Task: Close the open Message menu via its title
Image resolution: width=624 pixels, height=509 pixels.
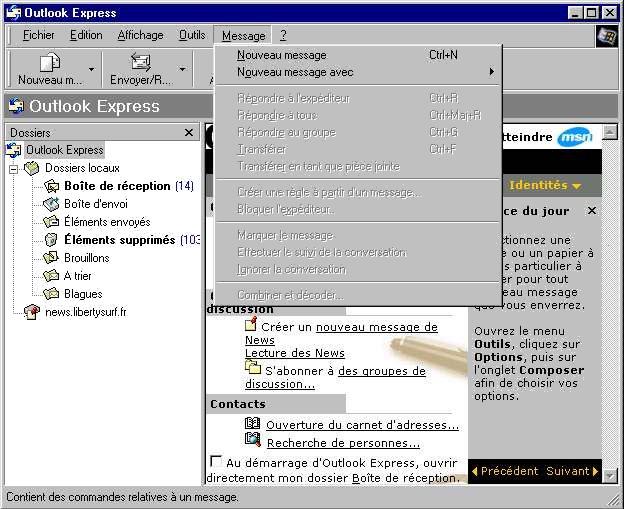Action: [243, 35]
